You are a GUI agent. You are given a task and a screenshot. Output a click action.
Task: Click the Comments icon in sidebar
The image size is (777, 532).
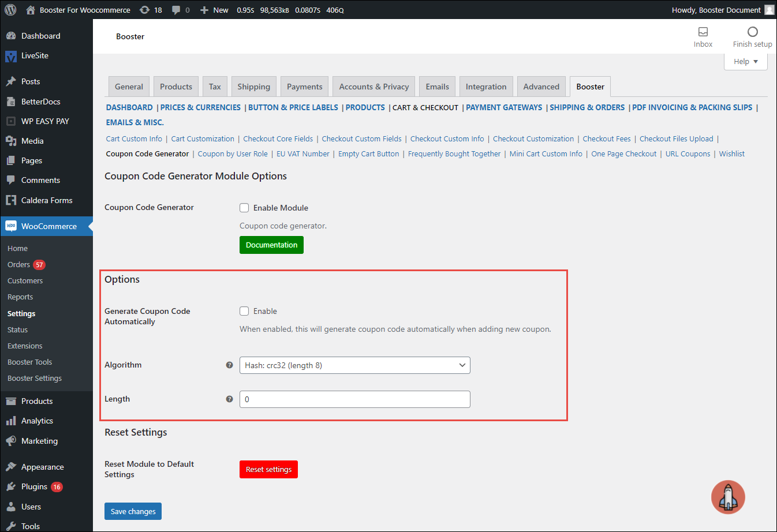click(x=11, y=180)
